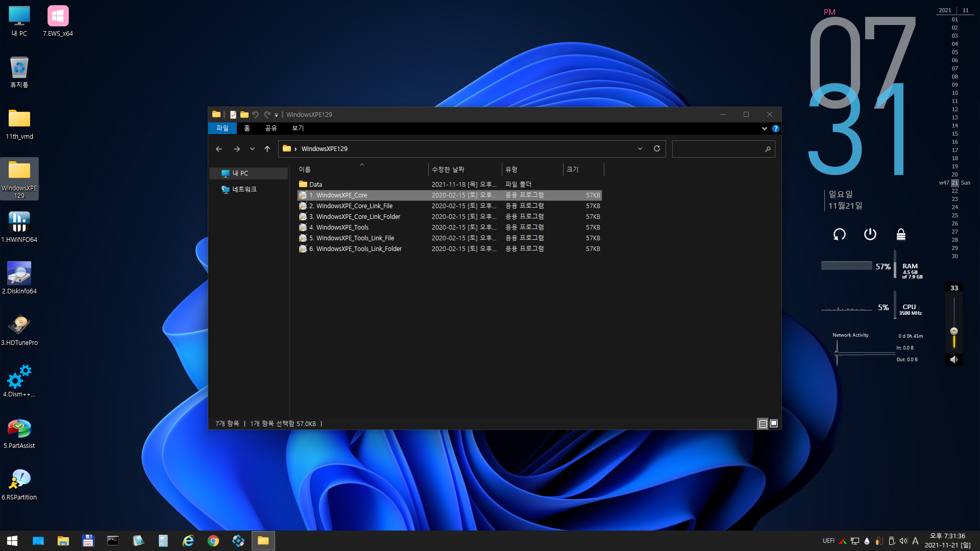Viewport: 980px width, 551px height.
Task: Open the 7.EWS_x64 desktop shortcut
Action: coord(58,21)
